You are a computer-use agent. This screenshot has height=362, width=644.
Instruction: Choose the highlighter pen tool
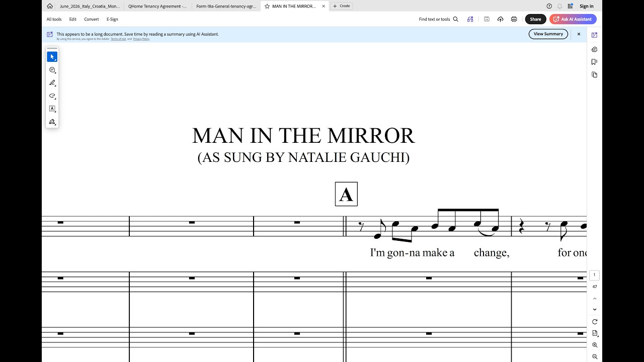(x=52, y=83)
